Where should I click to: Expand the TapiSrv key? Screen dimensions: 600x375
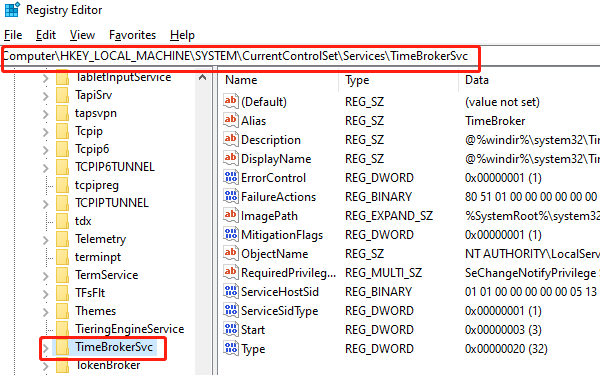pyautogui.click(x=46, y=95)
